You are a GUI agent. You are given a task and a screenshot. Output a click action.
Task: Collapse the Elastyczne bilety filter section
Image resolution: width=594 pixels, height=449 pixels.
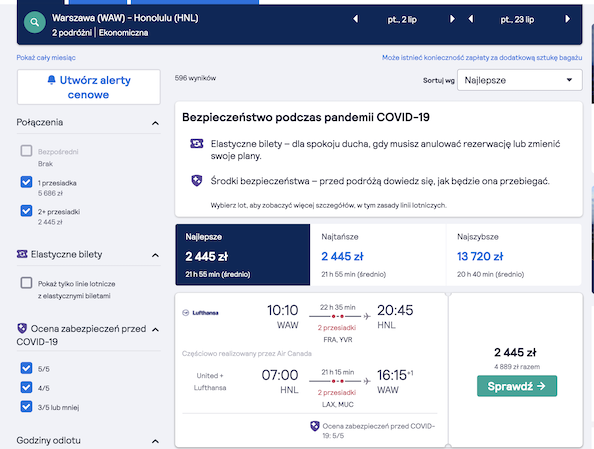[x=155, y=255]
